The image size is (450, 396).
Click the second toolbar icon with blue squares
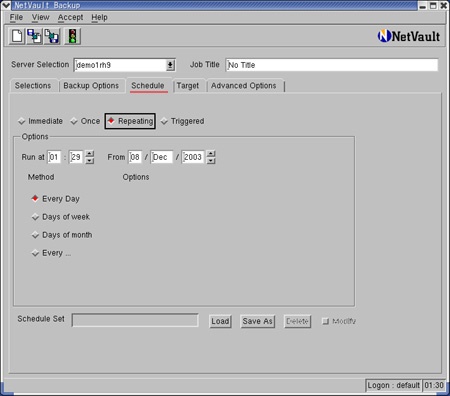34,36
